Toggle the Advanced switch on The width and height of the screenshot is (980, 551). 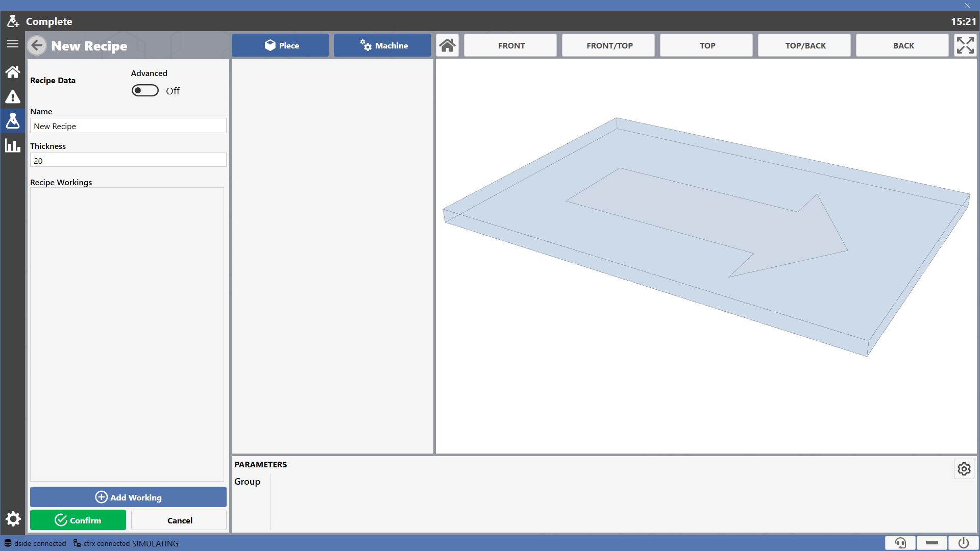click(145, 90)
